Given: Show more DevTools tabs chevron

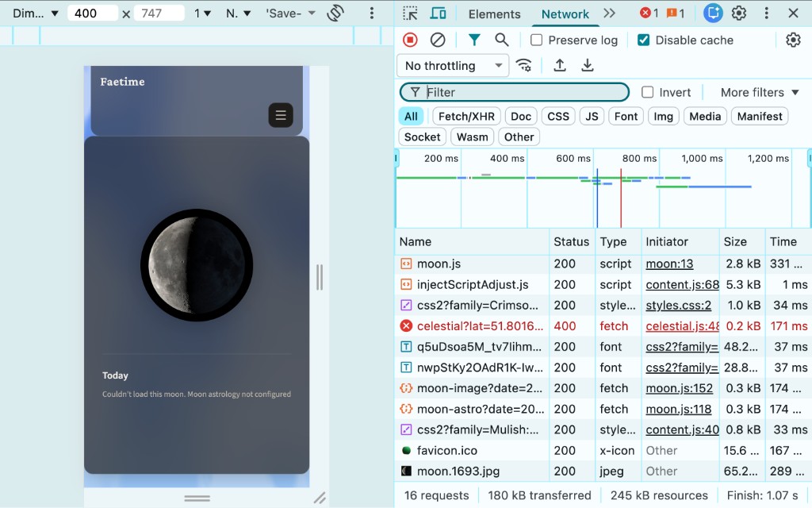Looking at the screenshot, I should pyautogui.click(x=609, y=13).
